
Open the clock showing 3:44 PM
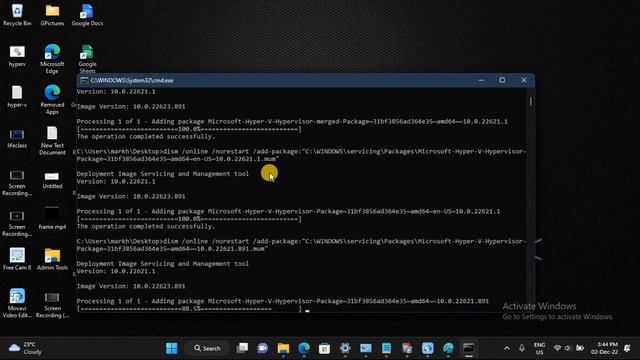point(604,348)
